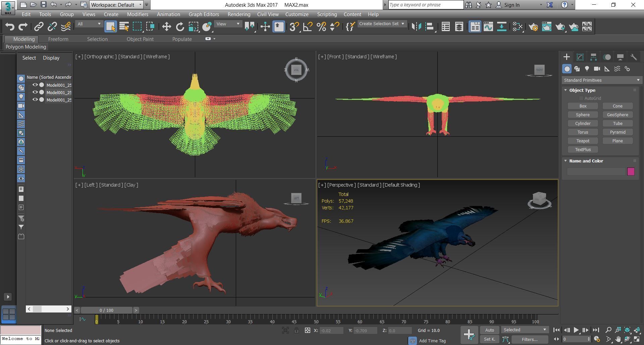Viewport: 644px width, 345px height.
Task: Open the Standard Primitives dropdown
Action: 602,80
